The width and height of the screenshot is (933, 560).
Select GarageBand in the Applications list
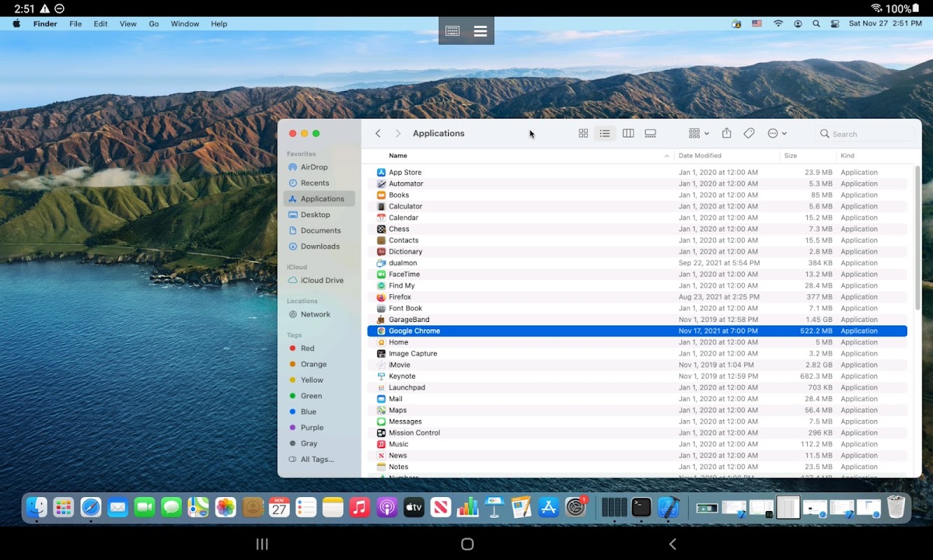click(x=409, y=319)
